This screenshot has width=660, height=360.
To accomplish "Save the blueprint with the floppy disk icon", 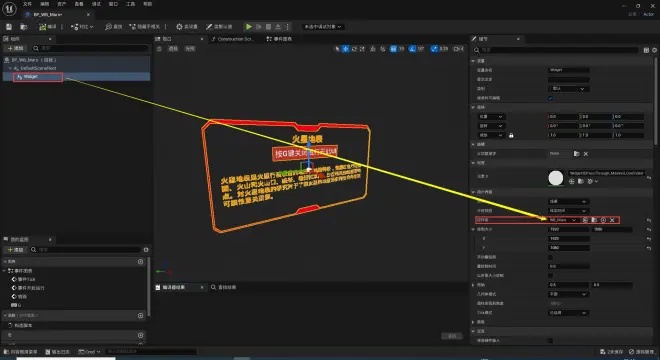I will (9, 27).
